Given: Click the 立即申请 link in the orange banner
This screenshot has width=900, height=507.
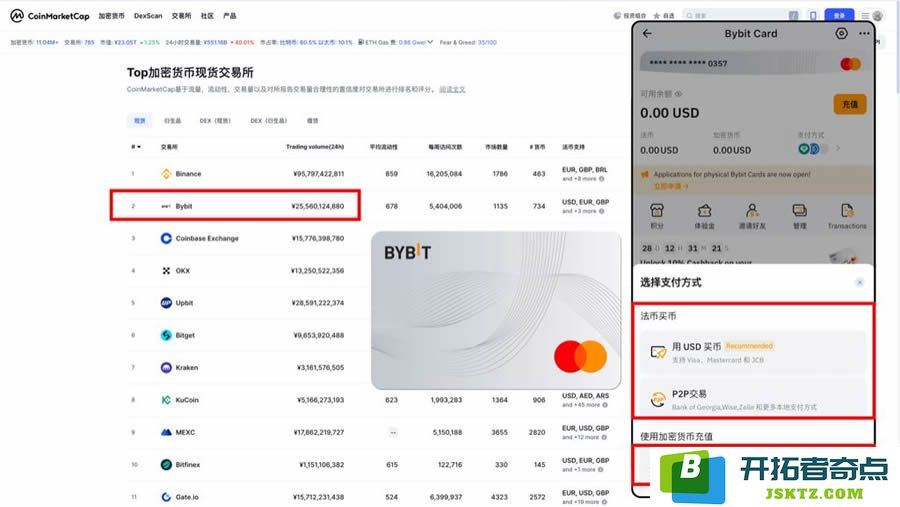Looking at the screenshot, I should (x=670, y=186).
